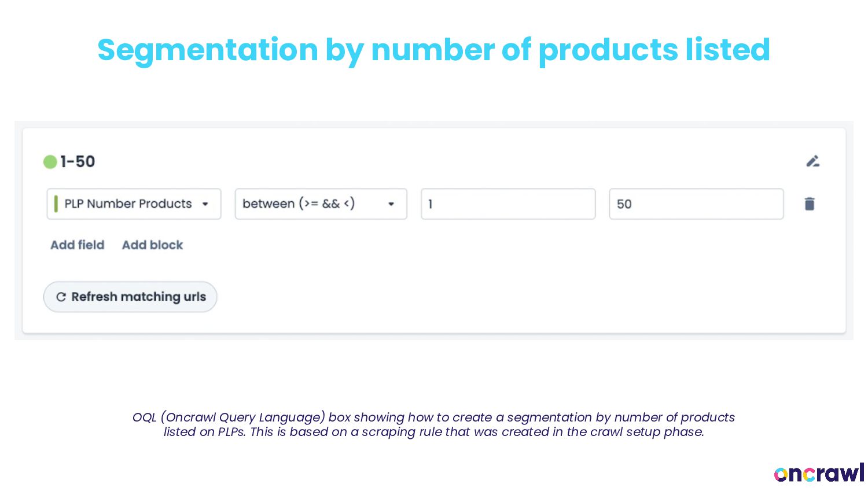Select the 1-50 segment name label
868x488 pixels.
(78, 162)
